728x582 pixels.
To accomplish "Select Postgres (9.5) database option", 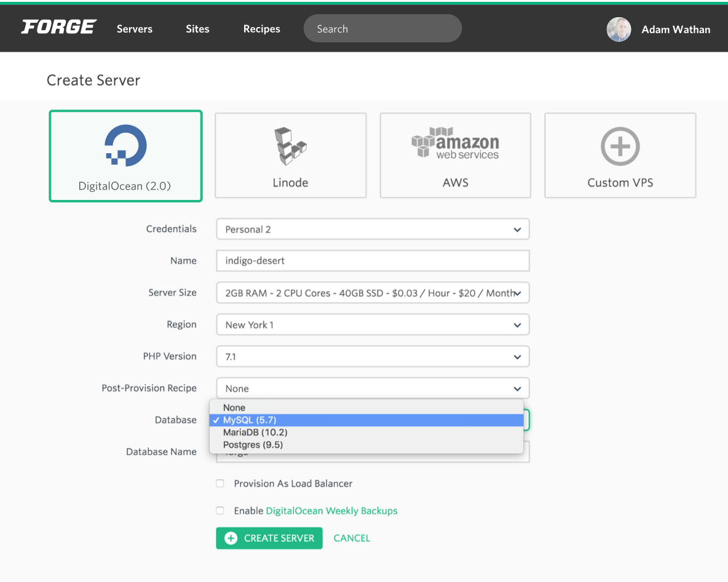I will [366, 445].
